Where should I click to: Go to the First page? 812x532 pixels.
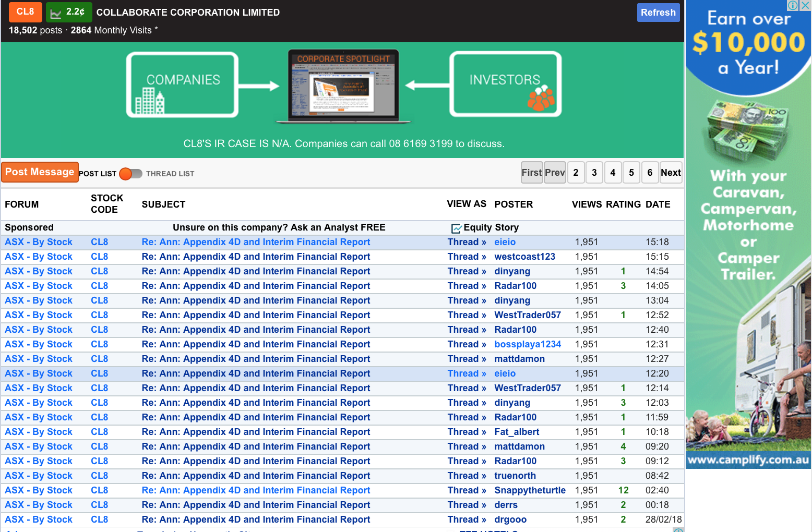532,173
